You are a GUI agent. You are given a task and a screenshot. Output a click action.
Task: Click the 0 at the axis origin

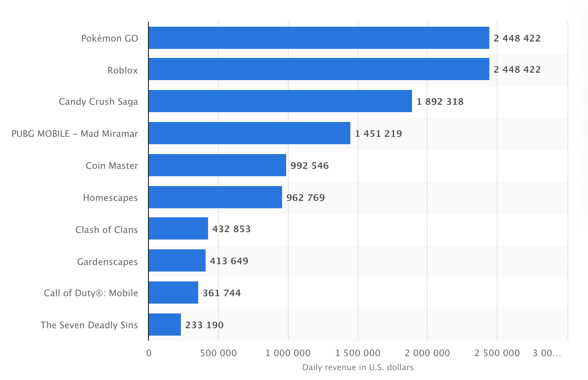pyautogui.click(x=149, y=352)
